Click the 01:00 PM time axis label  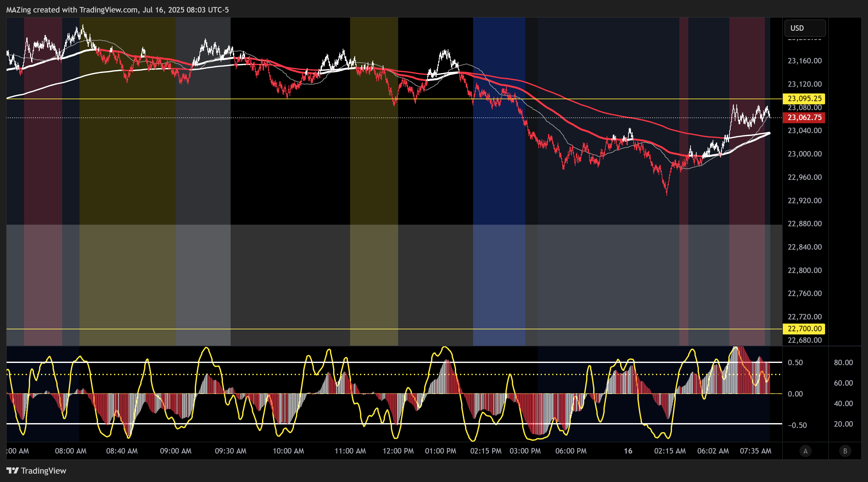pyautogui.click(x=441, y=451)
